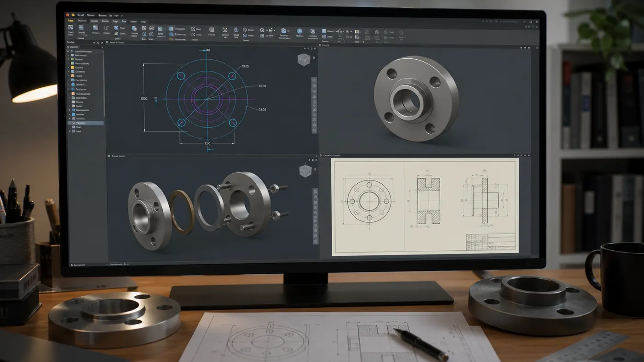Select the brass gasket ring in exploded view
The height and width of the screenshot is (362, 644).
pyautogui.click(x=181, y=212)
